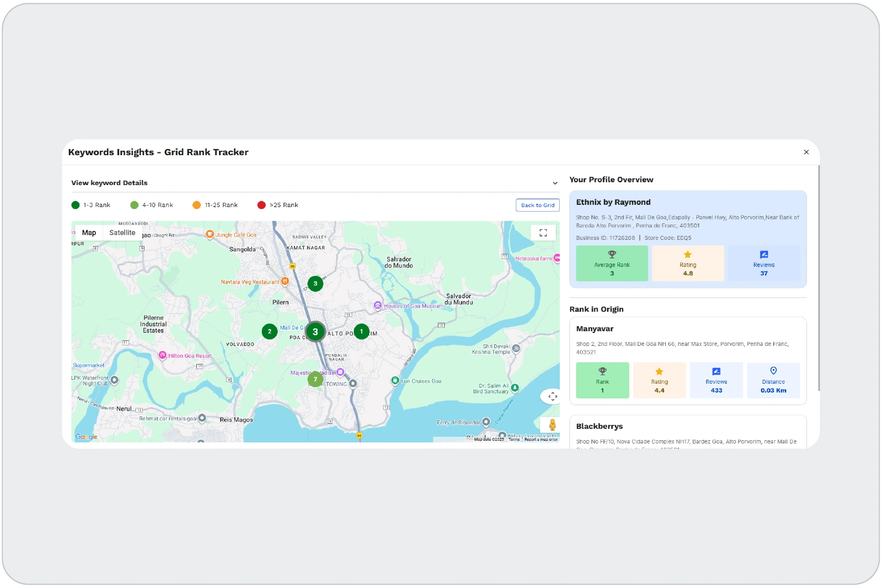Click the Back to Grid button
The width and height of the screenshot is (882, 588).
[x=537, y=205]
